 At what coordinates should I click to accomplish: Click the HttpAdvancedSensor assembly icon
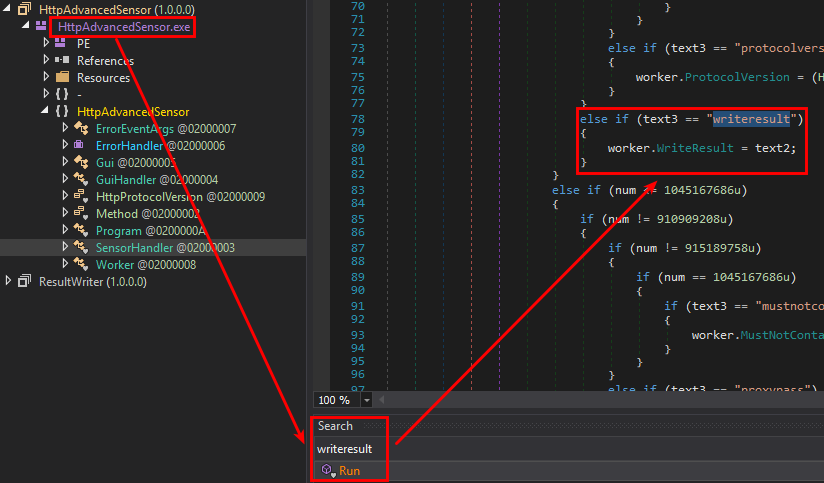pos(23,9)
